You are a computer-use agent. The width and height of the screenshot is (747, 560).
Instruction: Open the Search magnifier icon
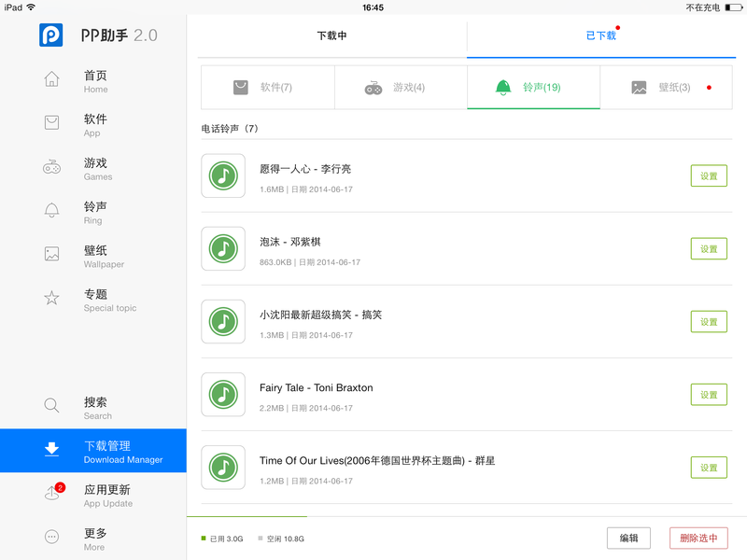pos(51,405)
